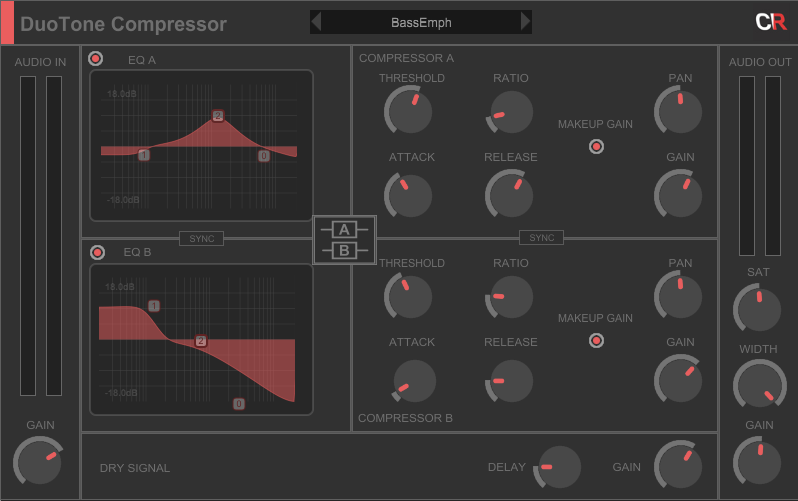Toggle EQ B power button
The image size is (798, 501).
click(x=97, y=252)
